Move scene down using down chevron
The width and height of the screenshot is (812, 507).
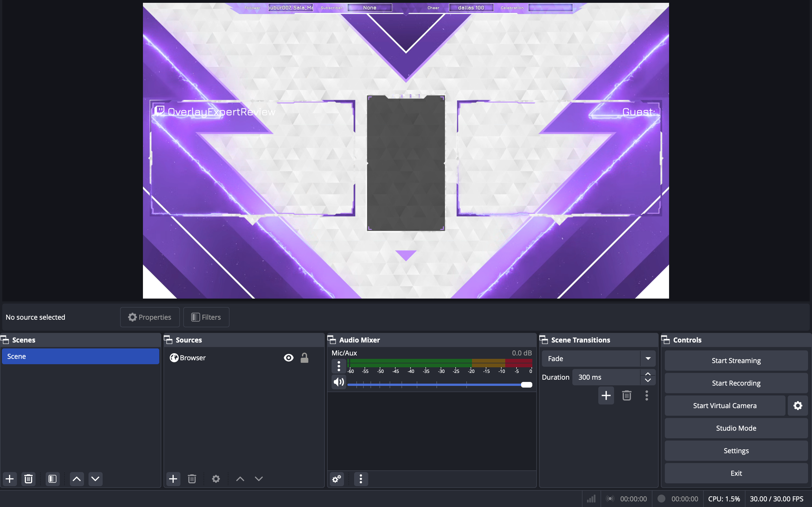(95, 479)
